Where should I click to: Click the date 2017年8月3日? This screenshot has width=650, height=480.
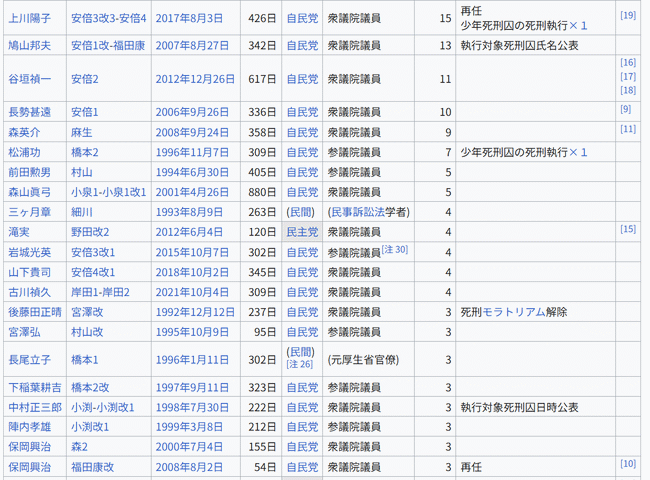click(x=189, y=18)
